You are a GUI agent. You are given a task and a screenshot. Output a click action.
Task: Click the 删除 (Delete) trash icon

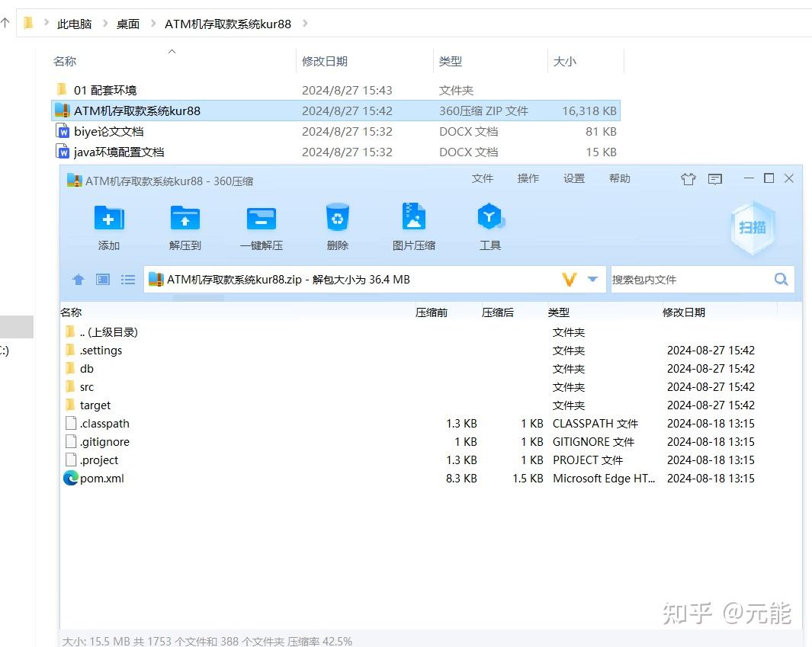tap(338, 217)
